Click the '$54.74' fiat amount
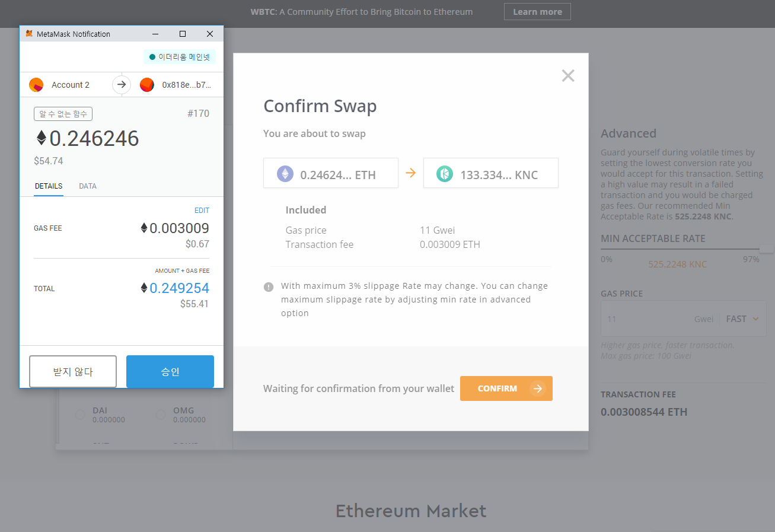This screenshot has height=532, width=775. (49, 161)
